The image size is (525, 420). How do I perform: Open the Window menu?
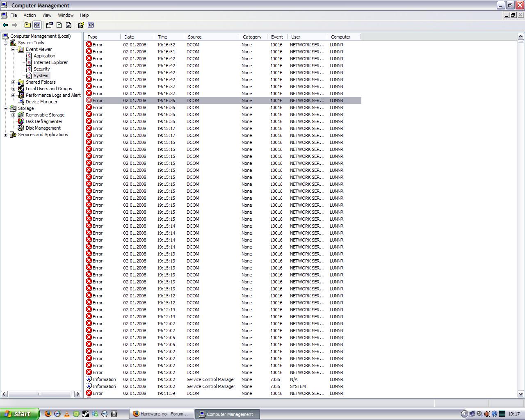(66, 15)
